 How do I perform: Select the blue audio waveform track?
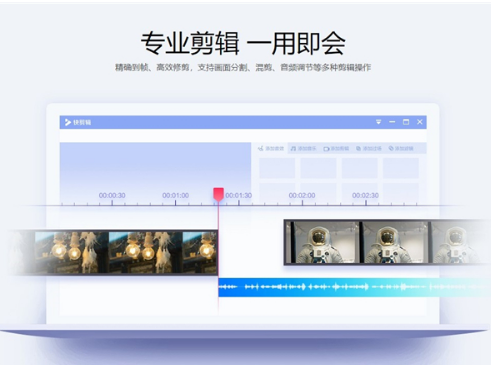(x=354, y=287)
